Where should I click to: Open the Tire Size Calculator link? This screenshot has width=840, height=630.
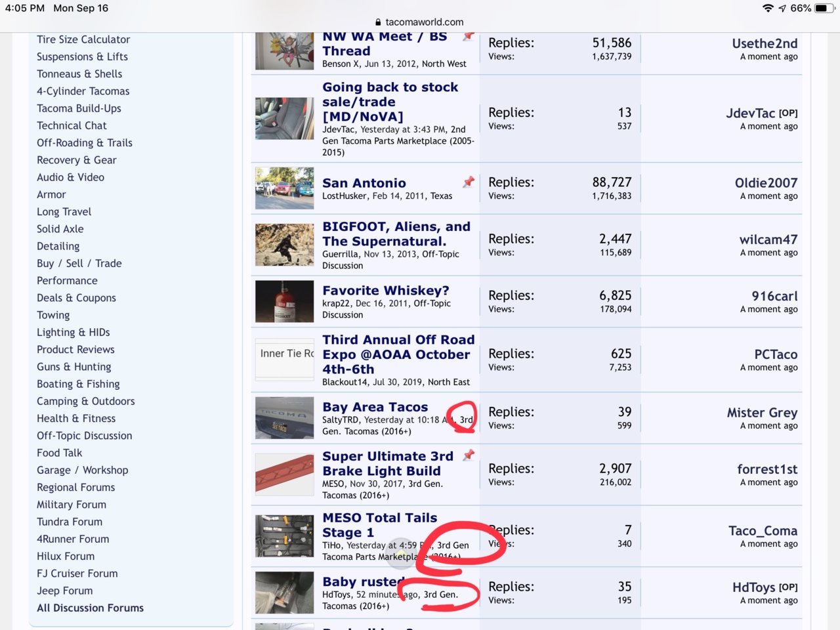(83, 39)
